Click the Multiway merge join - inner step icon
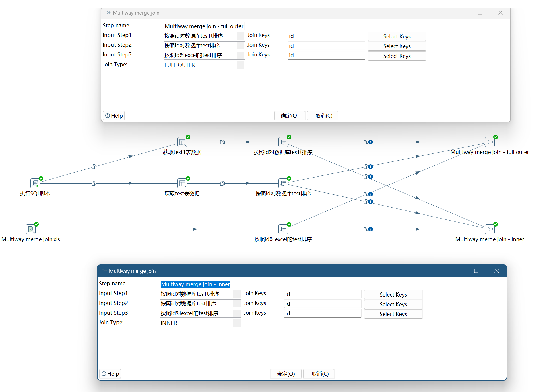Viewport: 545px width, 392px height. pos(490,229)
